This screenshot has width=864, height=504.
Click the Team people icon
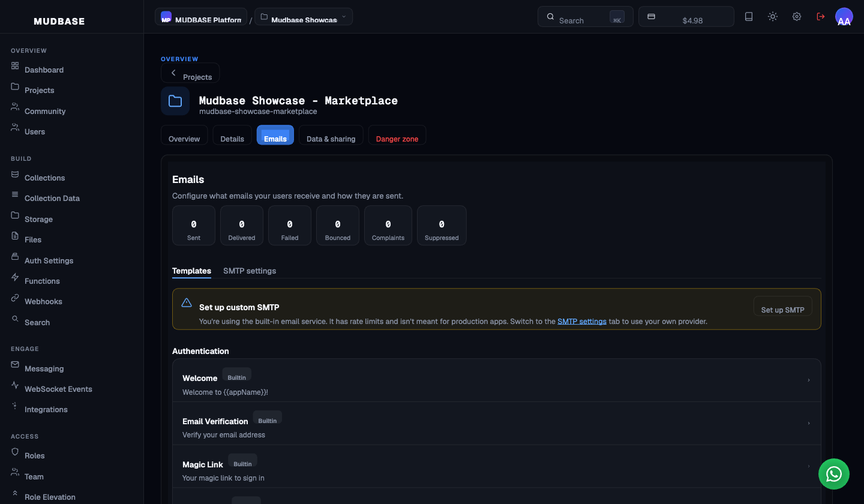tap(15, 473)
